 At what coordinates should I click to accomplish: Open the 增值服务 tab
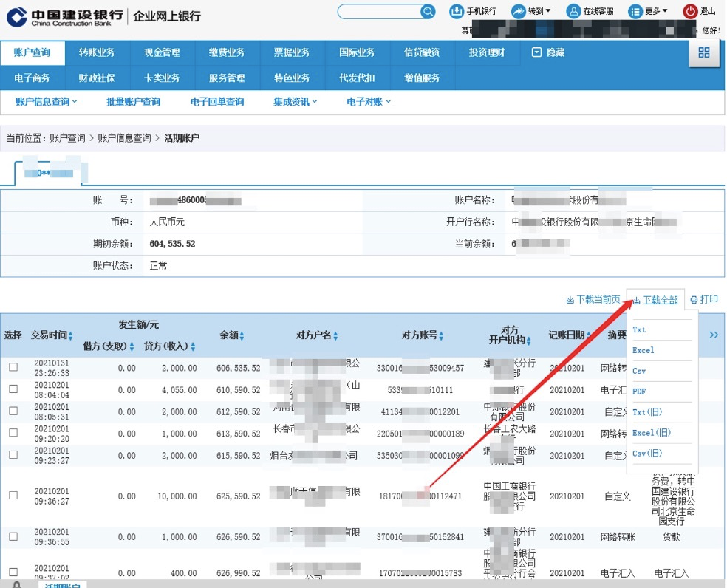422,78
